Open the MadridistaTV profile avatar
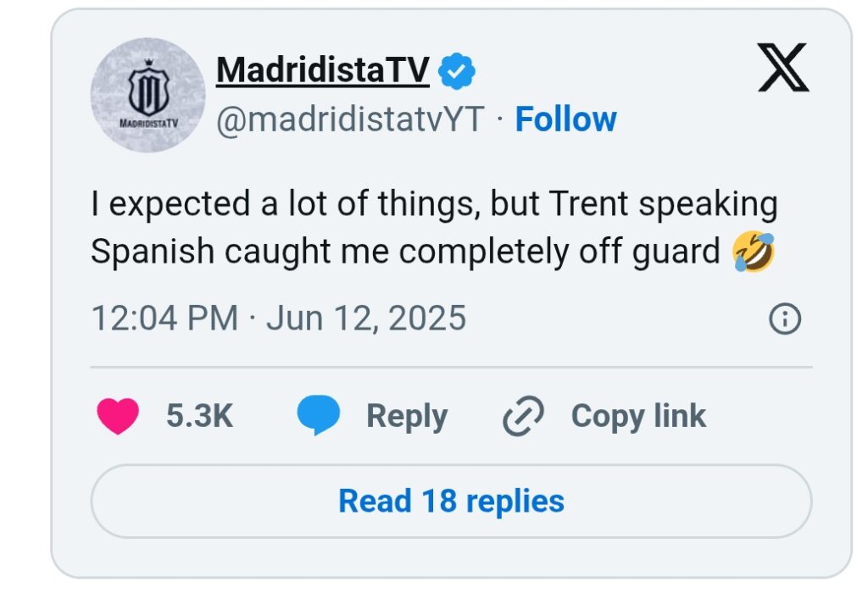The image size is (868, 599). (x=147, y=95)
